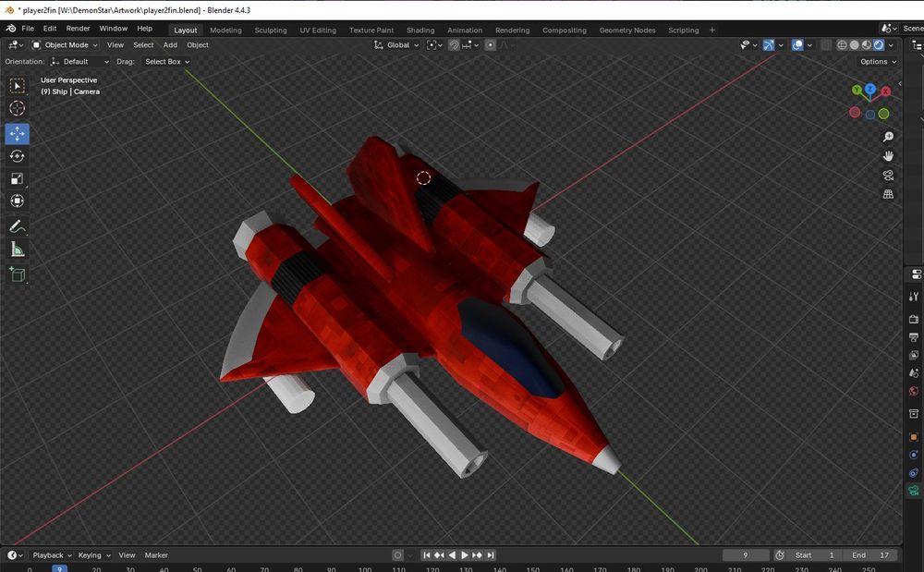
Task: Click the Z axis on navigation gizmo
Action: point(870,89)
